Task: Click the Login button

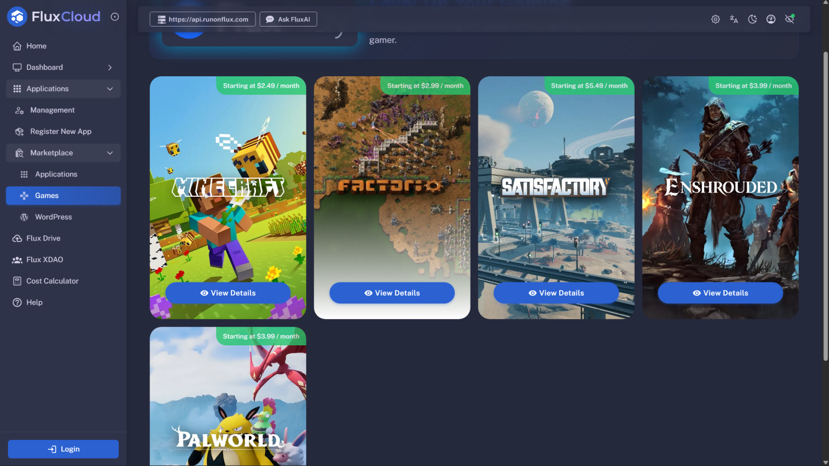Action: [x=63, y=449]
